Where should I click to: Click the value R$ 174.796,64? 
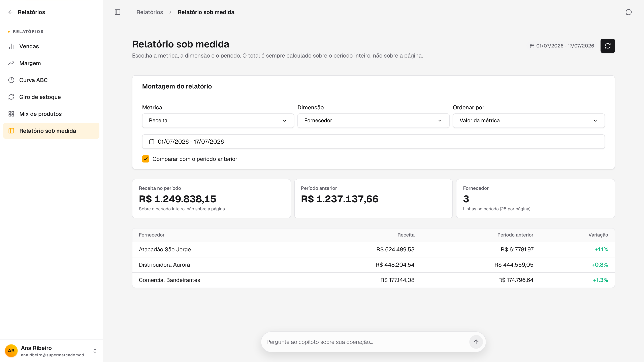pyautogui.click(x=515, y=280)
